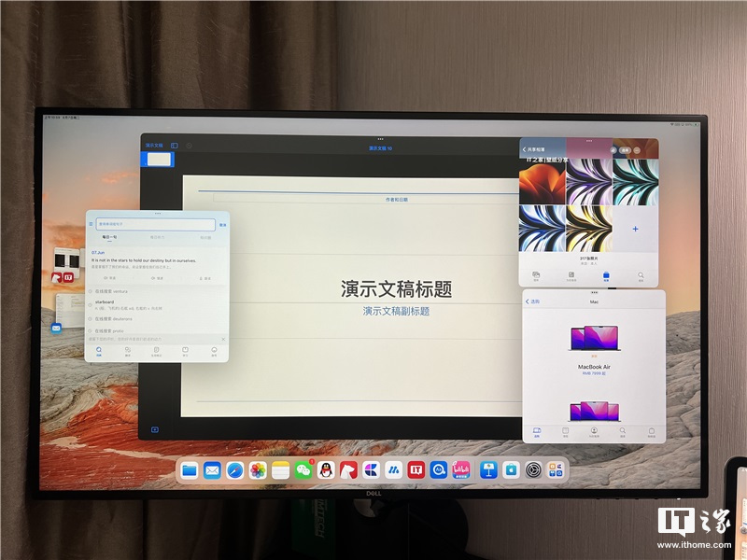The height and width of the screenshot is (560, 747).
Task: Switch to the middle daily tab in dictionary
Action: (x=157, y=237)
